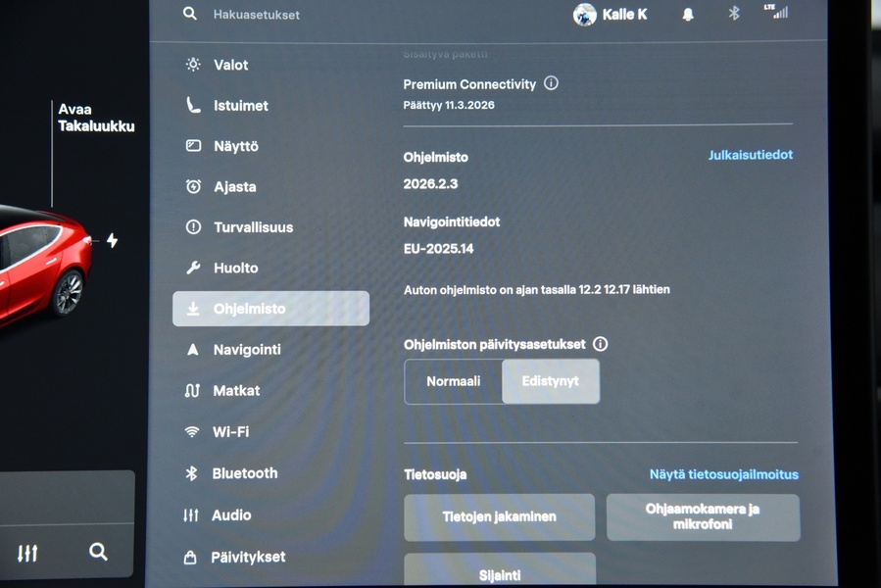881x588 pixels.
Task: Open the Julkaisutiedot release notes link
Action: [x=750, y=155]
